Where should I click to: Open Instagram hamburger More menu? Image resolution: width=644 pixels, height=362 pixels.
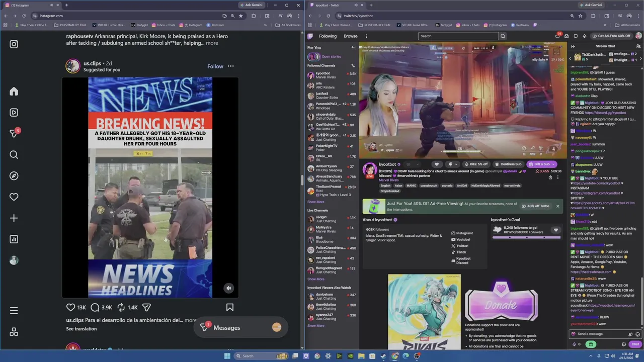tap(14, 311)
